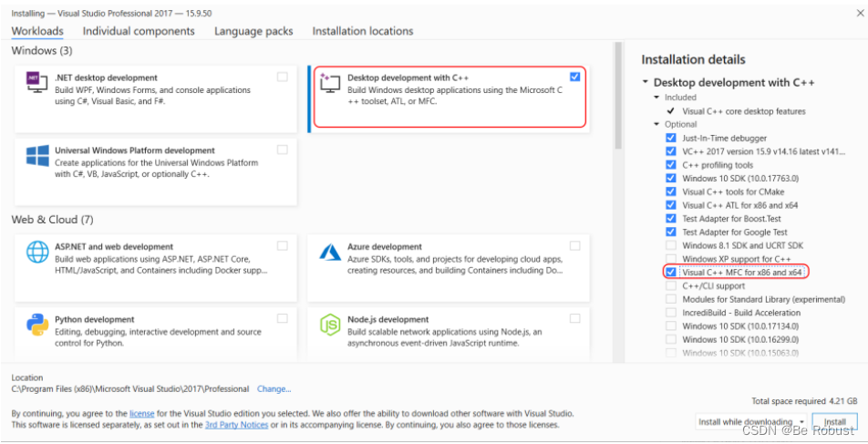Click the Universal Windows Platform Windows logo icon

pyautogui.click(x=37, y=156)
